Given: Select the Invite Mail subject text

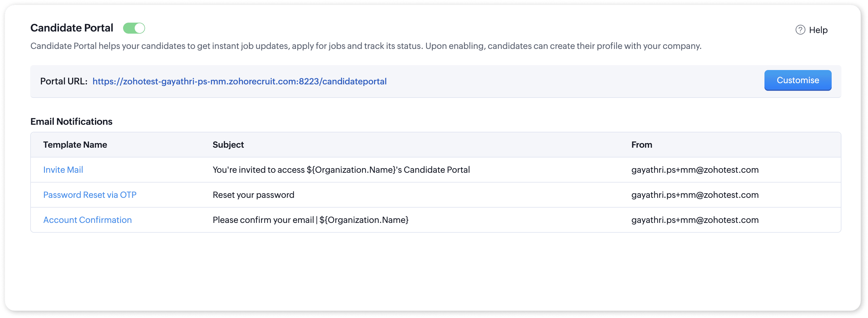Looking at the screenshot, I should pyautogui.click(x=341, y=170).
